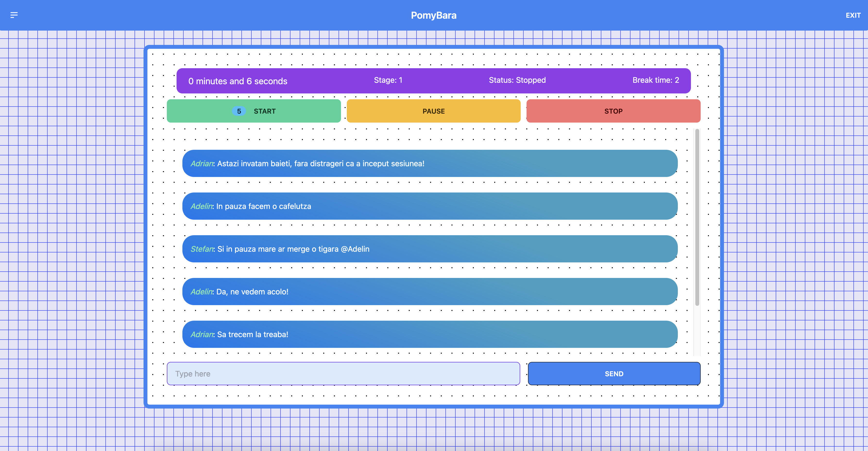
Task: Pause the current session
Action: coord(434,111)
